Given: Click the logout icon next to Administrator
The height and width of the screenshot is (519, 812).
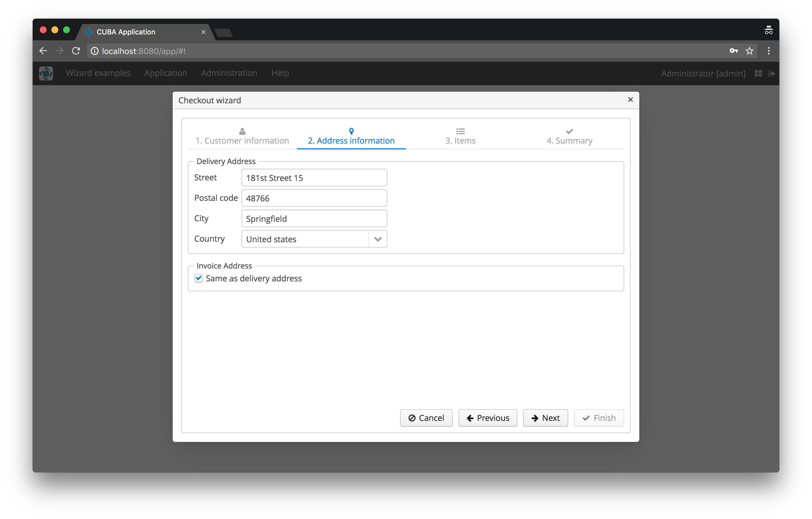Looking at the screenshot, I should click(771, 73).
